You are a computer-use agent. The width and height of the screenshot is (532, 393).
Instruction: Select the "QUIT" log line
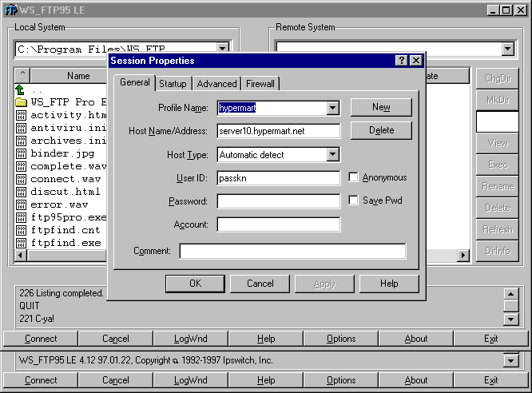pyautogui.click(x=30, y=306)
